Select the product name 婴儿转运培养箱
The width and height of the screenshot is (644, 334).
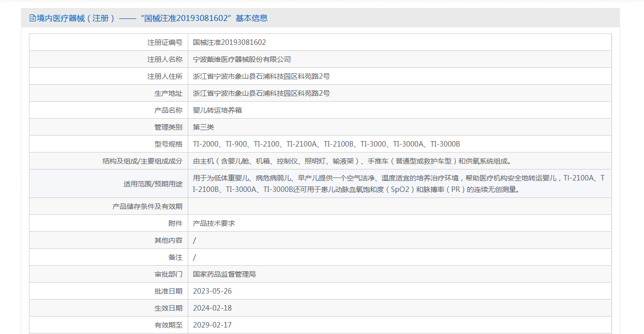pyautogui.click(x=218, y=110)
